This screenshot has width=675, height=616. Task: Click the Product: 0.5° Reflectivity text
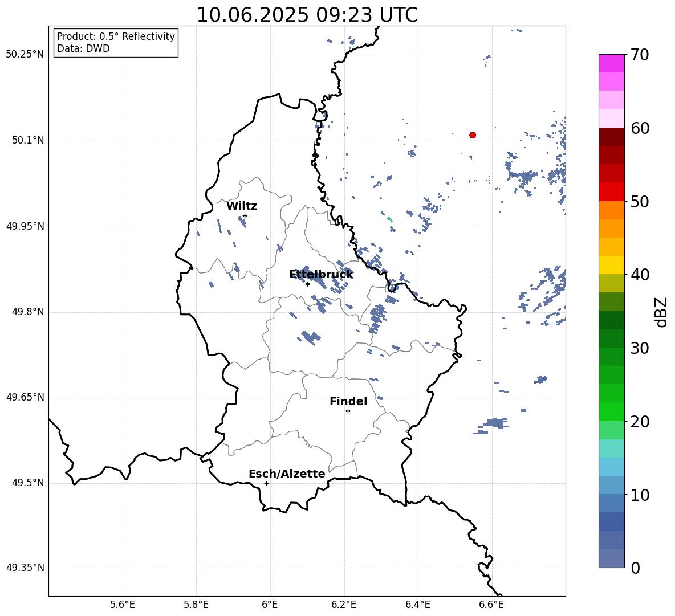(x=116, y=36)
